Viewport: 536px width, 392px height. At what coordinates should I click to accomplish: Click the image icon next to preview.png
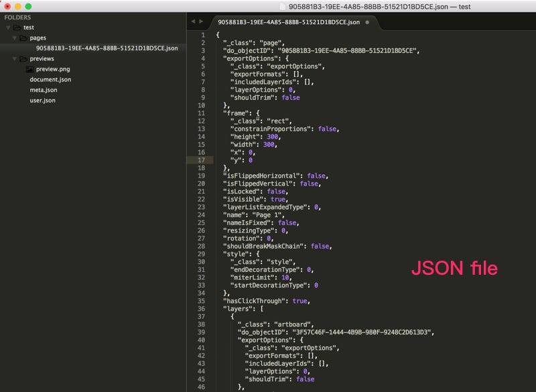click(29, 70)
